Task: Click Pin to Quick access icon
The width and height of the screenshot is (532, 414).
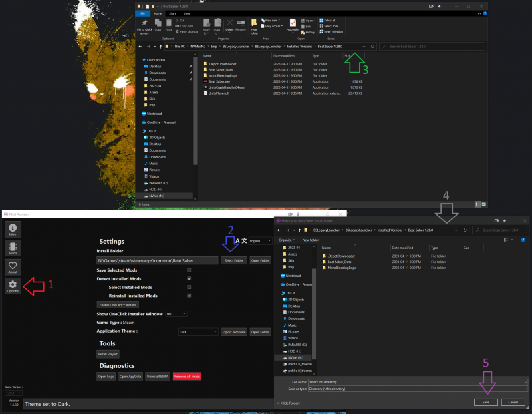Action: point(144,24)
